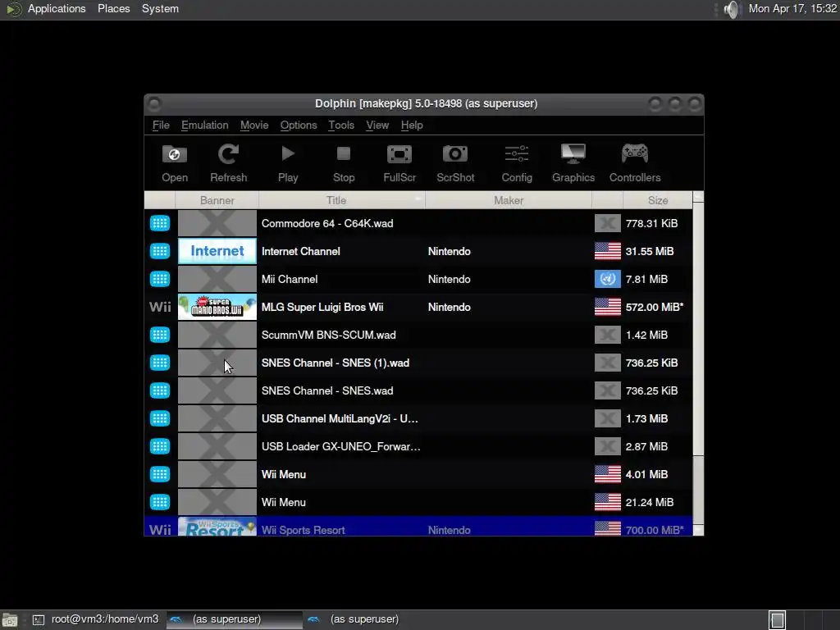Open the Help menu

click(x=412, y=125)
